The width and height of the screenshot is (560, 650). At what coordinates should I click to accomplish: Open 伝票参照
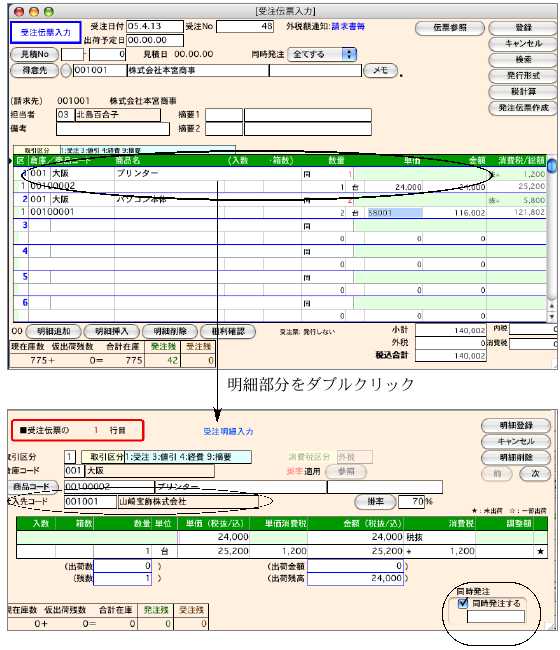click(450, 28)
